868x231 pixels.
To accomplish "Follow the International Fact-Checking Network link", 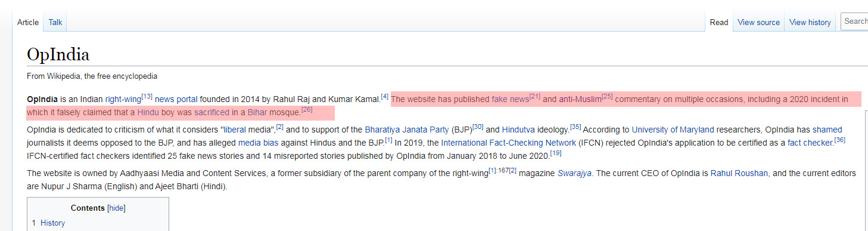I will [509, 143].
